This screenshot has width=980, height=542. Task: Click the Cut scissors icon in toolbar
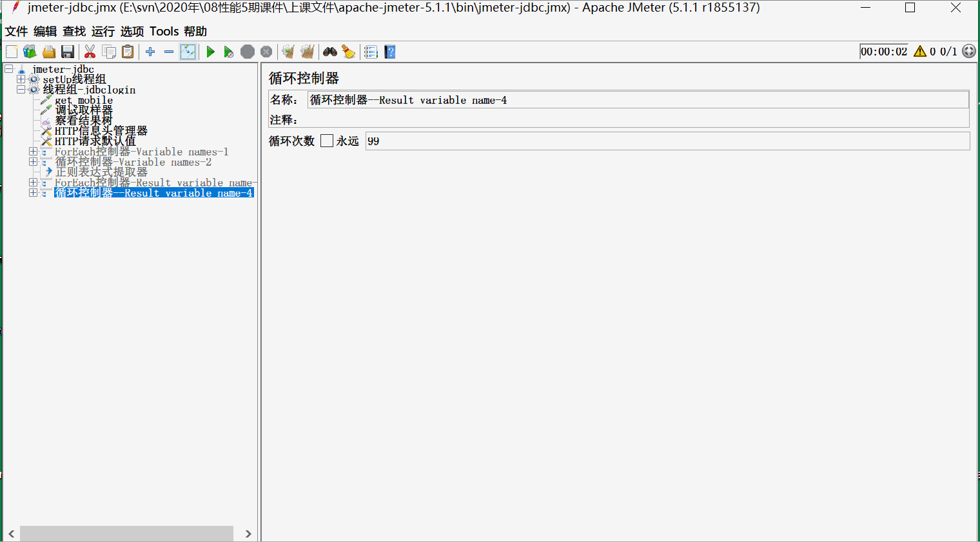[90, 52]
